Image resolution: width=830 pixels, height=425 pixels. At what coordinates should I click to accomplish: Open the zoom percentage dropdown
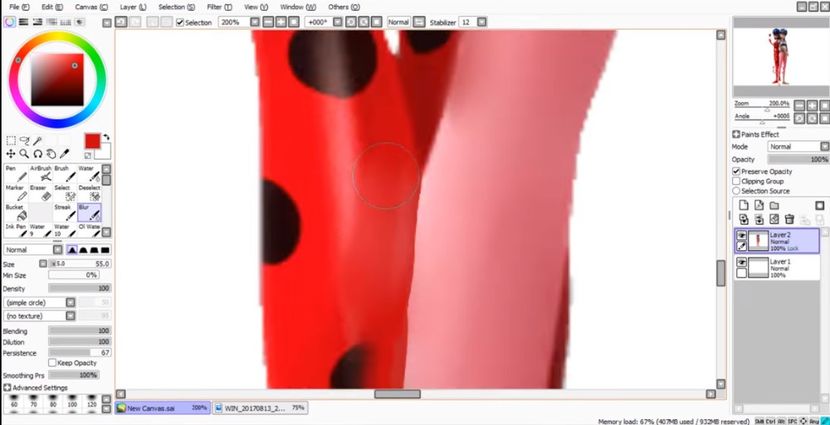255,22
